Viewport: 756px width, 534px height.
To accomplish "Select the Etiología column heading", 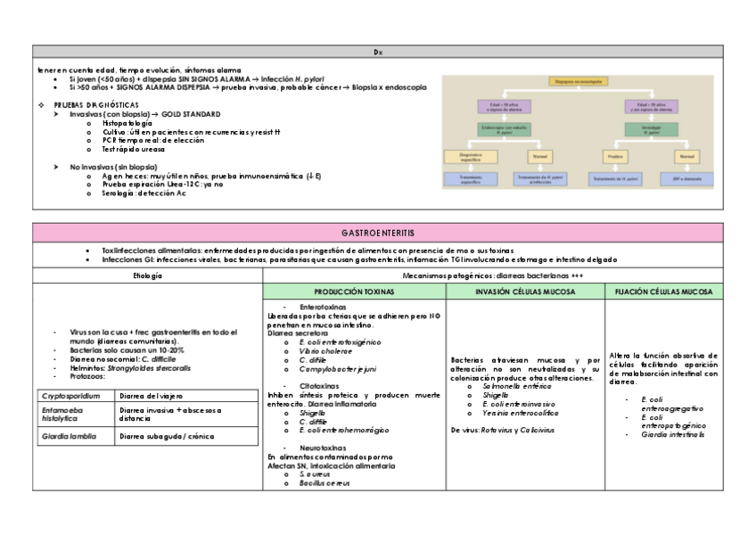I will [147, 276].
